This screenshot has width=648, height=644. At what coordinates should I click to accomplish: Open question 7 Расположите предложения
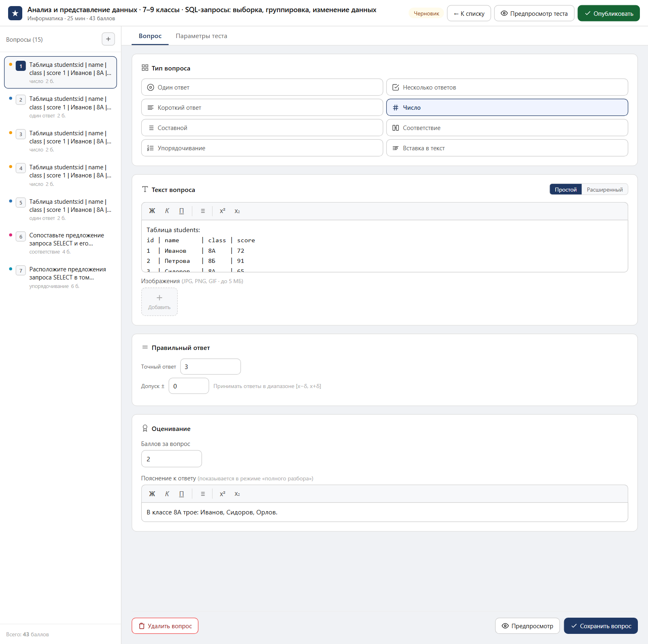tap(60, 277)
